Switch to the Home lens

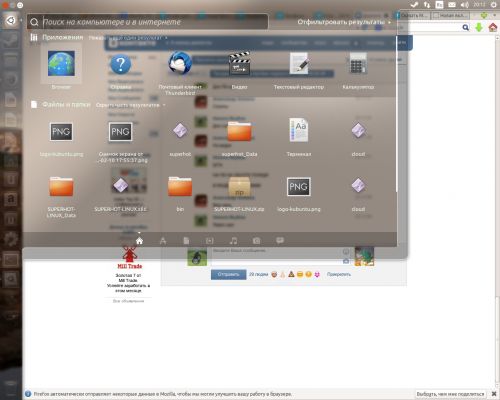pos(139,241)
